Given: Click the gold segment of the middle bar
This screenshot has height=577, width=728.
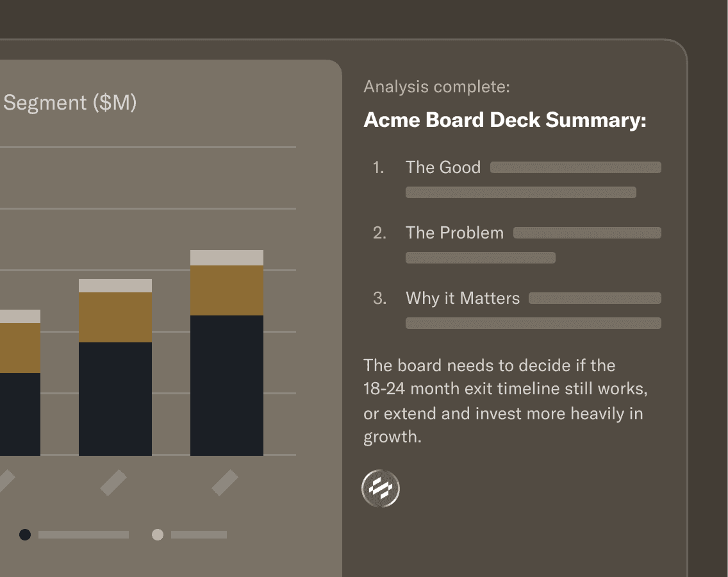Looking at the screenshot, I should pyautogui.click(x=115, y=317).
